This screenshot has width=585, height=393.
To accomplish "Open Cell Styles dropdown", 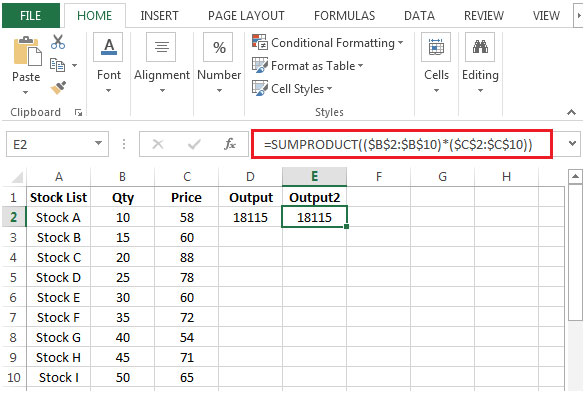I will pyautogui.click(x=329, y=89).
